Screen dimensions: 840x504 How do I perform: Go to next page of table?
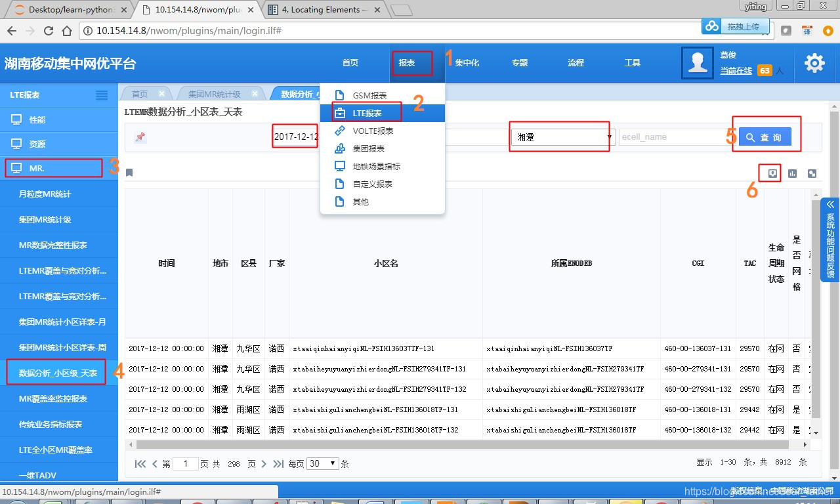click(x=264, y=463)
